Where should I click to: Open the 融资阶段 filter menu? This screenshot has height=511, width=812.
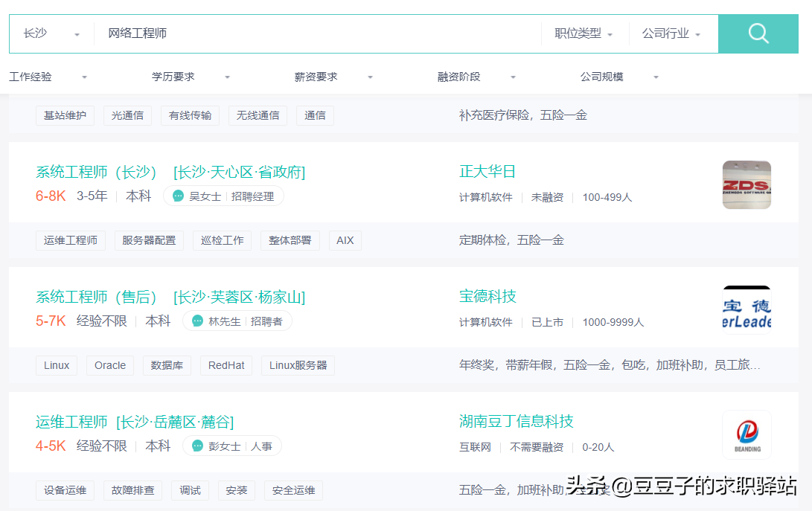tap(477, 77)
